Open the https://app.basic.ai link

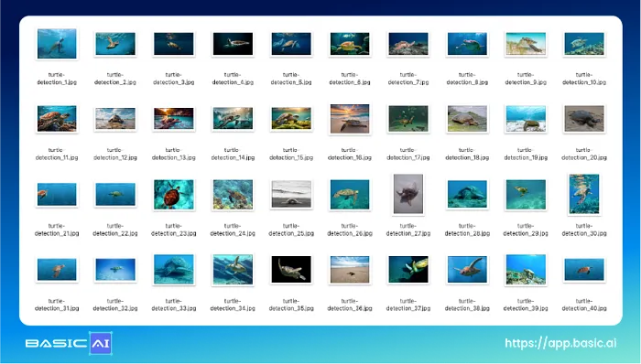click(x=560, y=343)
